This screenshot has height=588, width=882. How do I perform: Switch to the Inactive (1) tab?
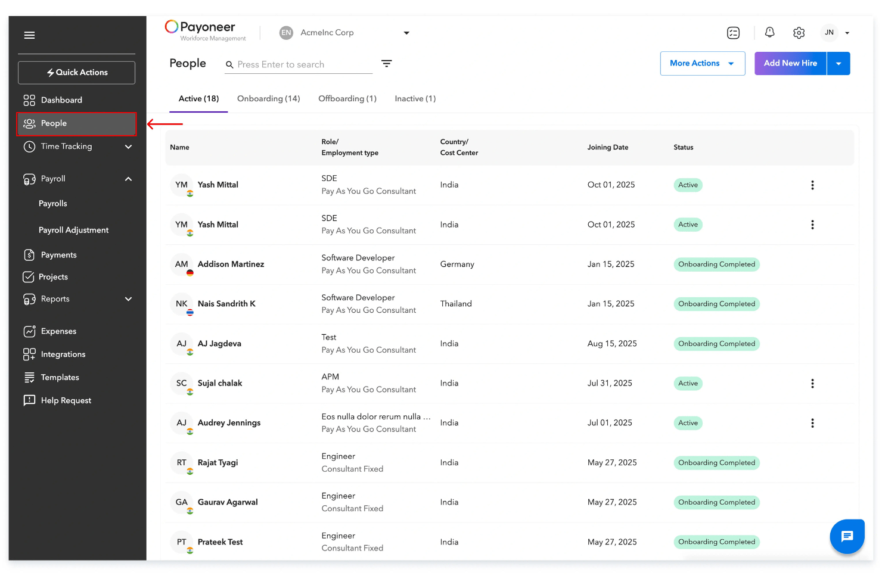(x=415, y=99)
